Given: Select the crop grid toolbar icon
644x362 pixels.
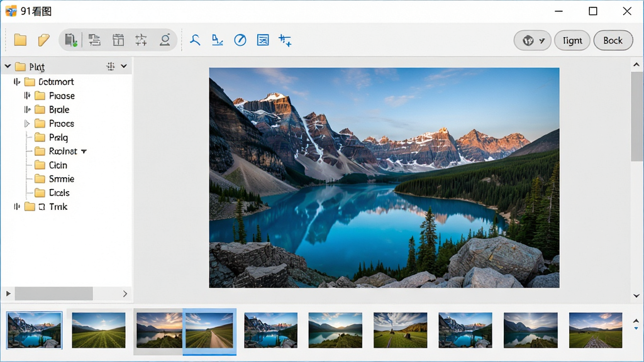Looking at the screenshot, I should [141, 40].
